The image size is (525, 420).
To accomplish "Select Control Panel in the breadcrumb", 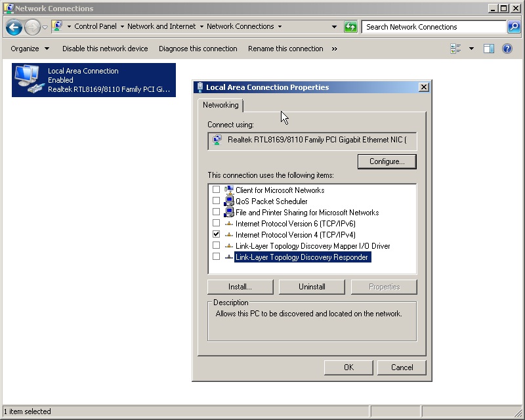I will pos(95,26).
